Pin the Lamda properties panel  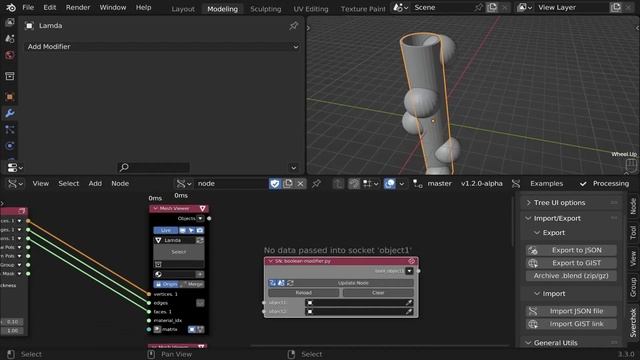(293, 26)
